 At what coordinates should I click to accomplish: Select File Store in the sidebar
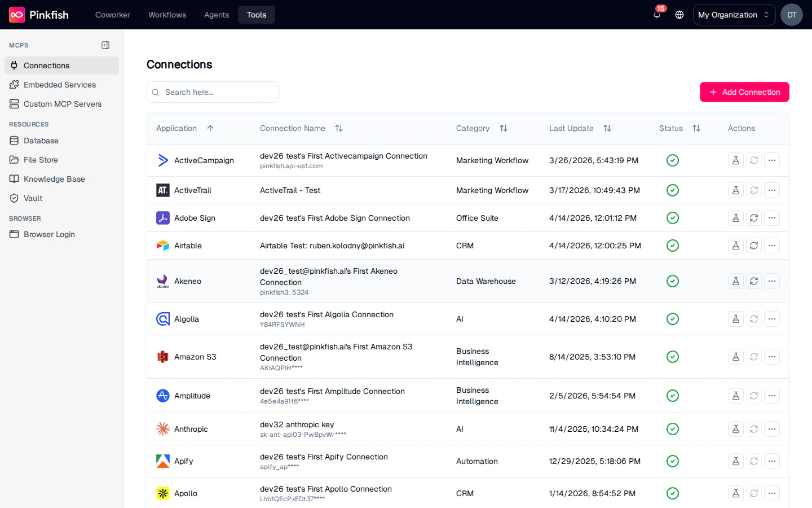tap(41, 160)
